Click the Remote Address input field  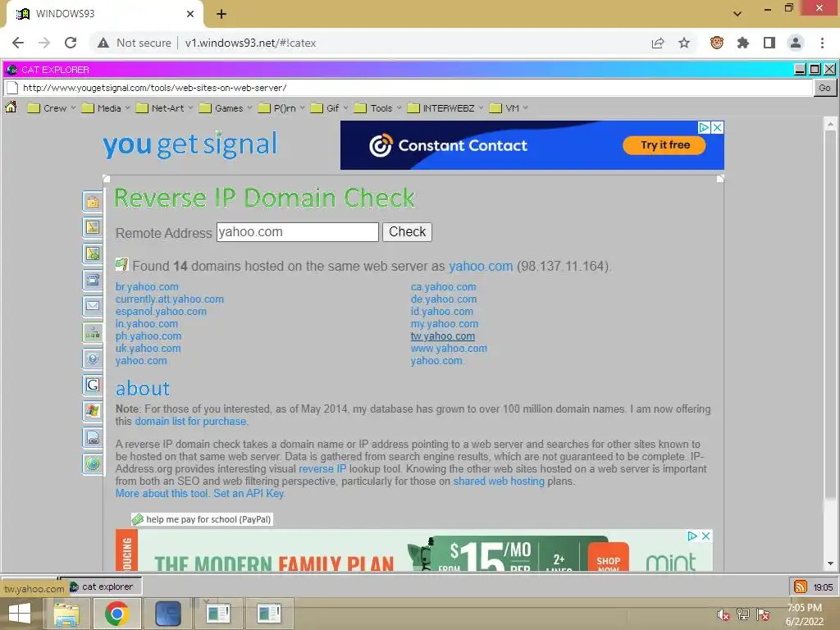(x=297, y=232)
